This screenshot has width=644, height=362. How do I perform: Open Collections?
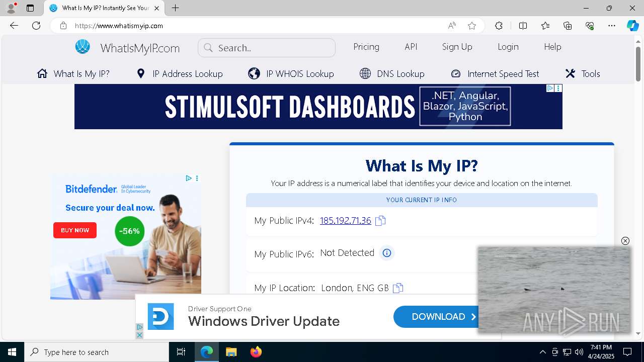click(x=568, y=26)
